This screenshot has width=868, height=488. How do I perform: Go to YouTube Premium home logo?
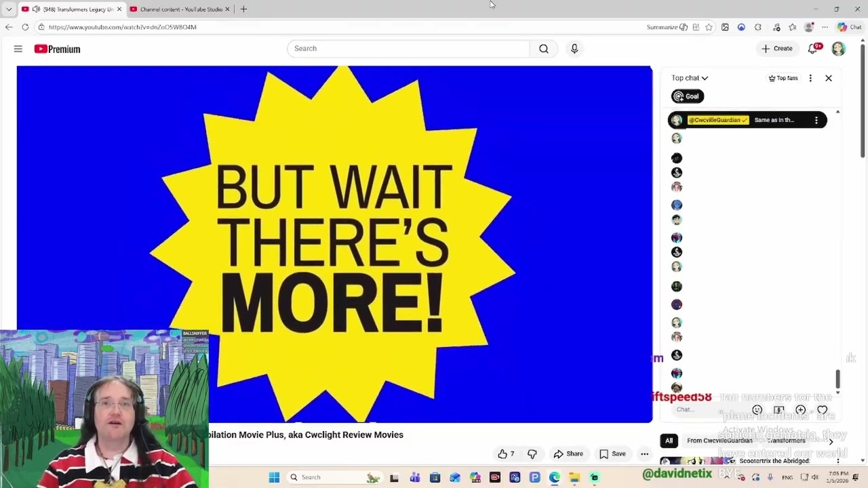coord(57,49)
